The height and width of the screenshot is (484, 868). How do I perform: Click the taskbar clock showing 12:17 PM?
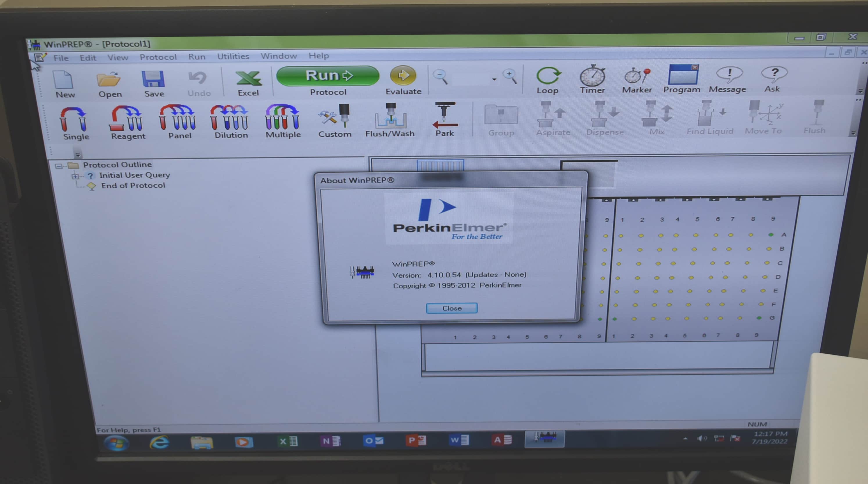(770, 437)
